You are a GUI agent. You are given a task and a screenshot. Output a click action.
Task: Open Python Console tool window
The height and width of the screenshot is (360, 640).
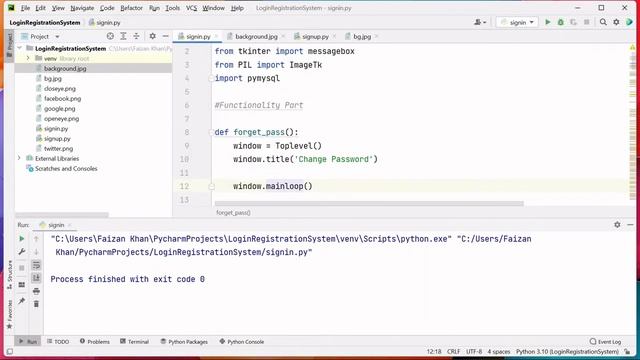(x=242, y=341)
